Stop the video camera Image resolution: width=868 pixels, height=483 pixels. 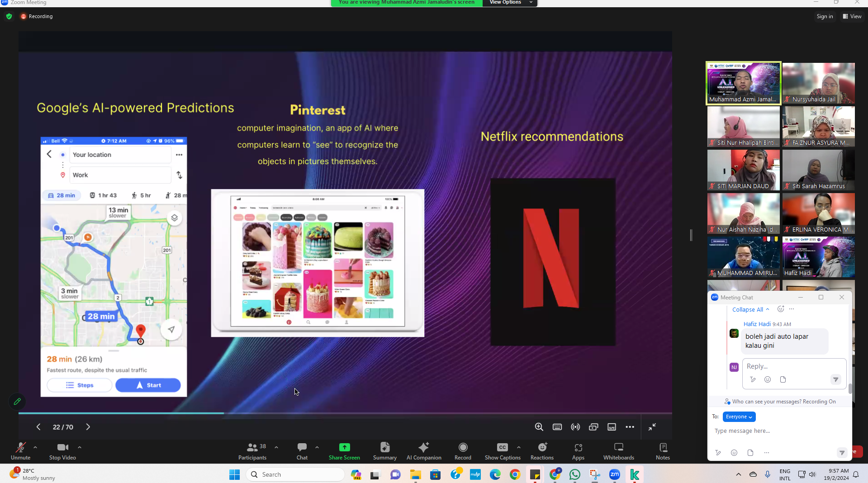coord(62,451)
